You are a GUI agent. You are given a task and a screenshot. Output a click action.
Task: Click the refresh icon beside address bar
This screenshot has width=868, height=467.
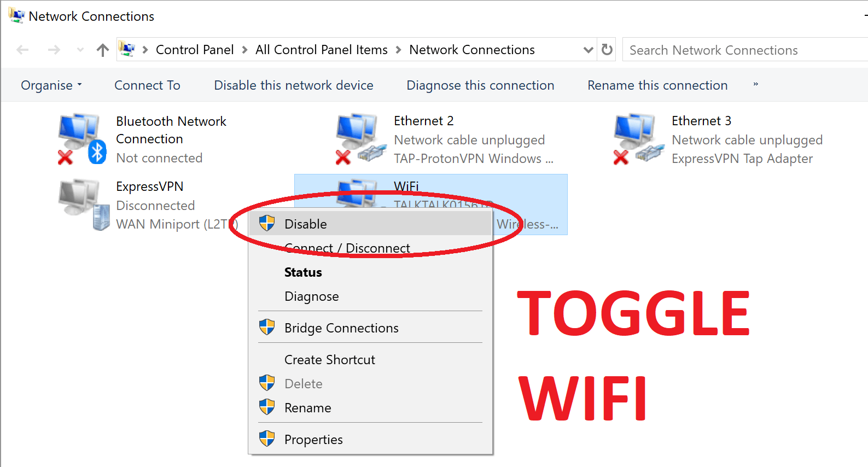(x=607, y=50)
